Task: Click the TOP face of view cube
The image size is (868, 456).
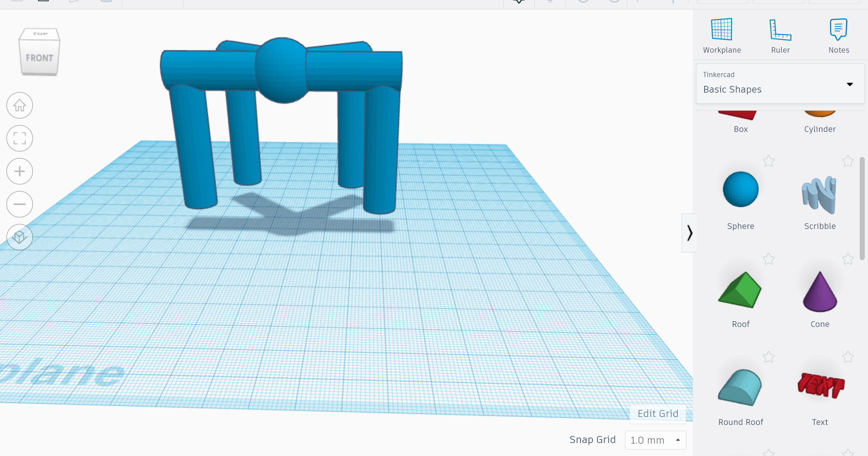Action: pyautogui.click(x=40, y=34)
